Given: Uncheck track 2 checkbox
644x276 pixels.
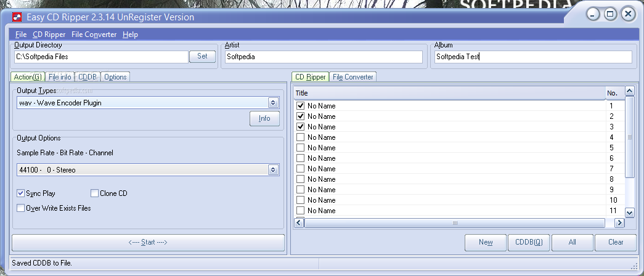Looking at the screenshot, I should tap(301, 116).
